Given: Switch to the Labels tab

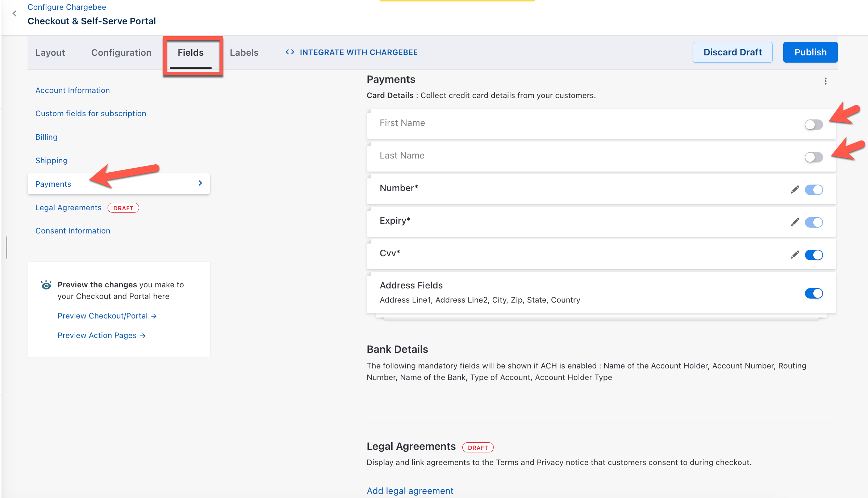Looking at the screenshot, I should pos(244,52).
